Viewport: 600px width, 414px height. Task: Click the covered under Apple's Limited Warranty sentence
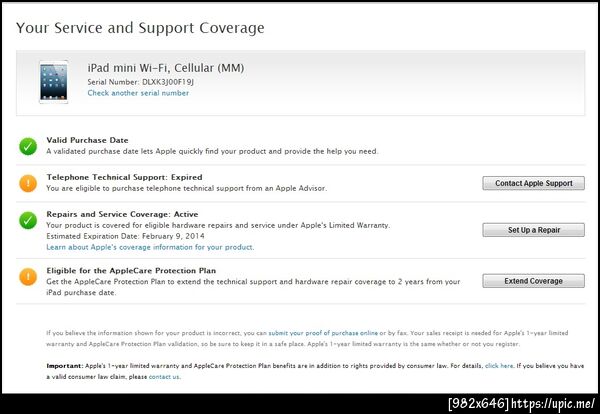[x=218, y=225]
